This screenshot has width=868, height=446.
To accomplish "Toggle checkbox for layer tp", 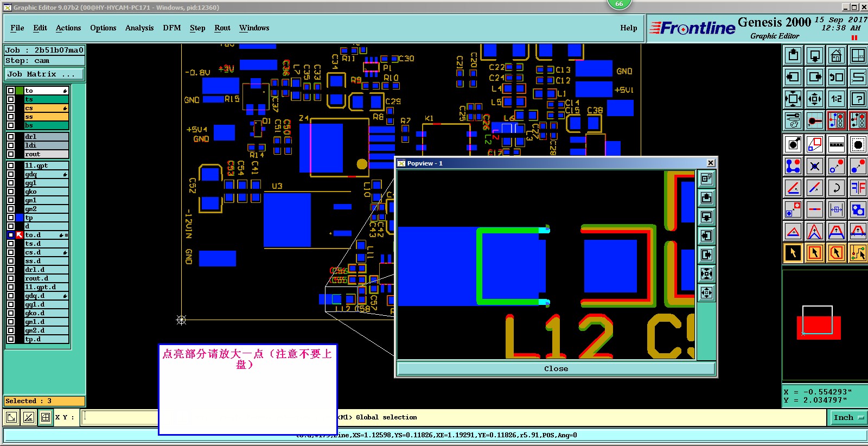I will (x=11, y=218).
